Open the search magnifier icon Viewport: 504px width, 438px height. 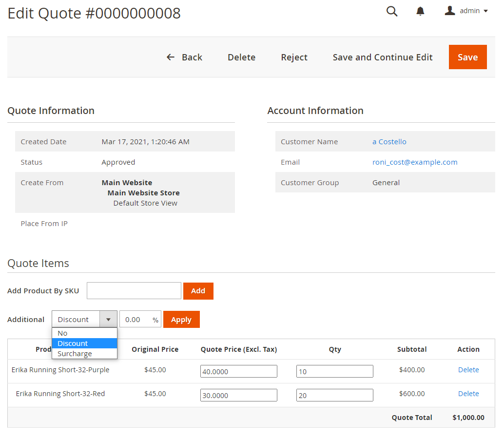pos(392,11)
